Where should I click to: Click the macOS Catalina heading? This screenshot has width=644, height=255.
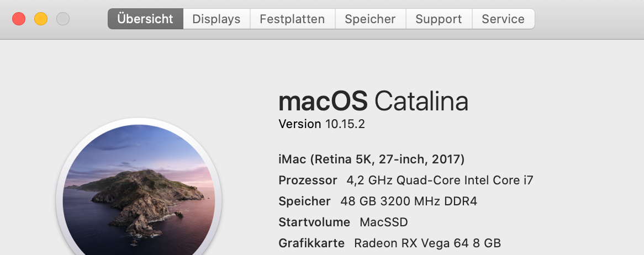tap(373, 102)
